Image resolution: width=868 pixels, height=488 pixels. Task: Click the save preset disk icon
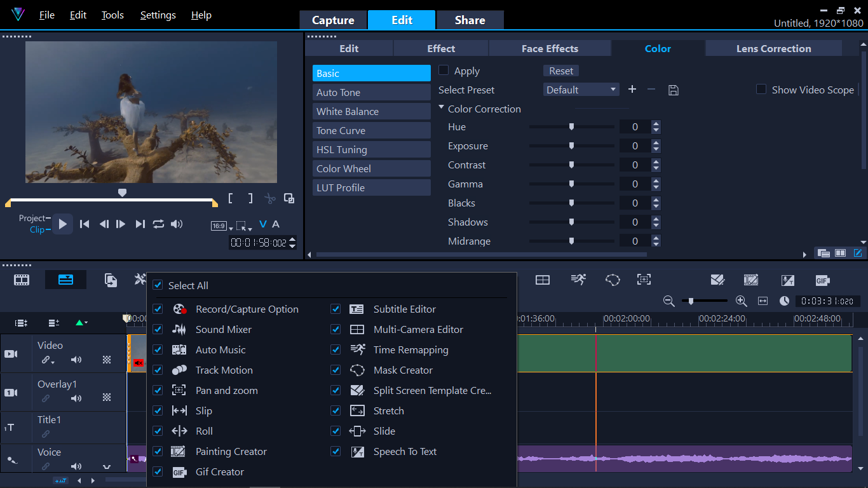click(674, 90)
